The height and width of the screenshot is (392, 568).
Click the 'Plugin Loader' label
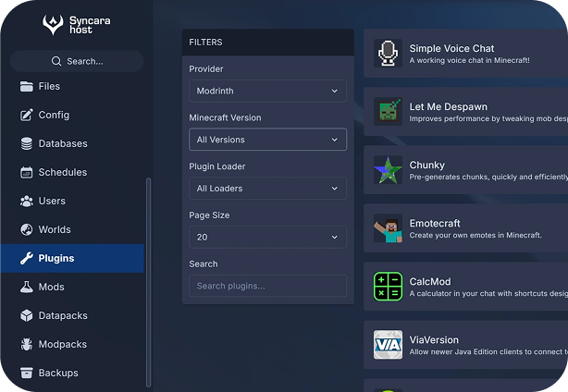coord(217,166)
